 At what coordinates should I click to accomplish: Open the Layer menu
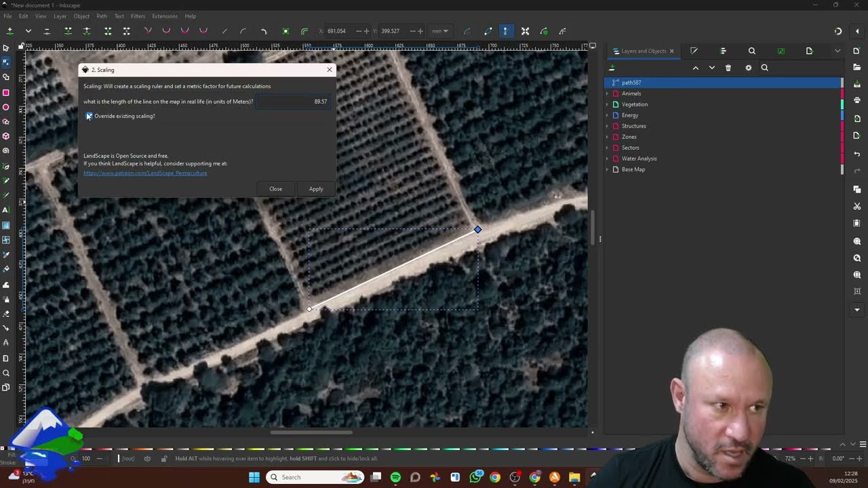tap(60, 16)
